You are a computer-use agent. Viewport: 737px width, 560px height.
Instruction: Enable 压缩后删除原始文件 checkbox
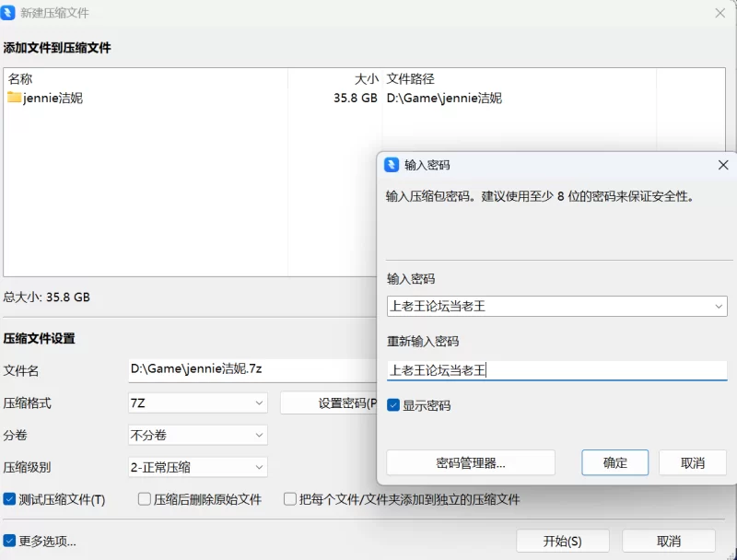(x=145, y=499)
